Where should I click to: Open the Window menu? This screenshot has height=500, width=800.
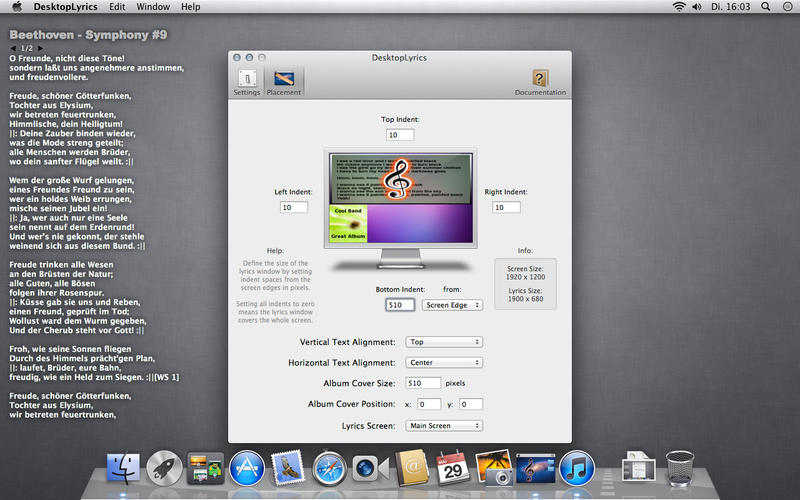click(153, 7)
